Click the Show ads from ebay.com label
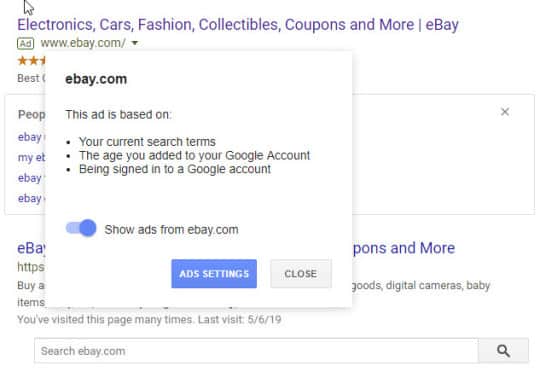The image size is (540, 377). 172,230
